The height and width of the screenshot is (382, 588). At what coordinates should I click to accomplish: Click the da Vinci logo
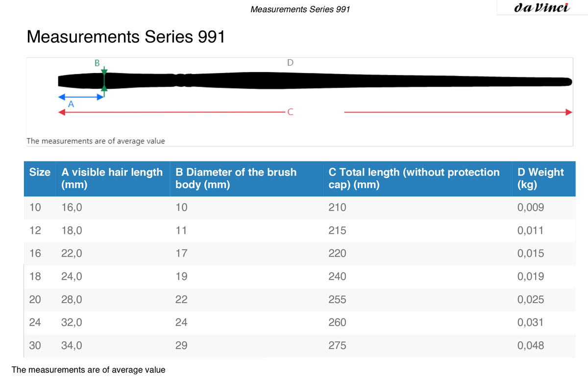pyautogui.click(x=542, y=8)
